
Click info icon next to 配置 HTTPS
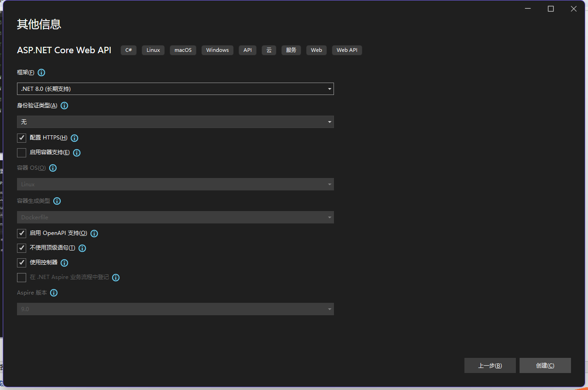(74, 138)
